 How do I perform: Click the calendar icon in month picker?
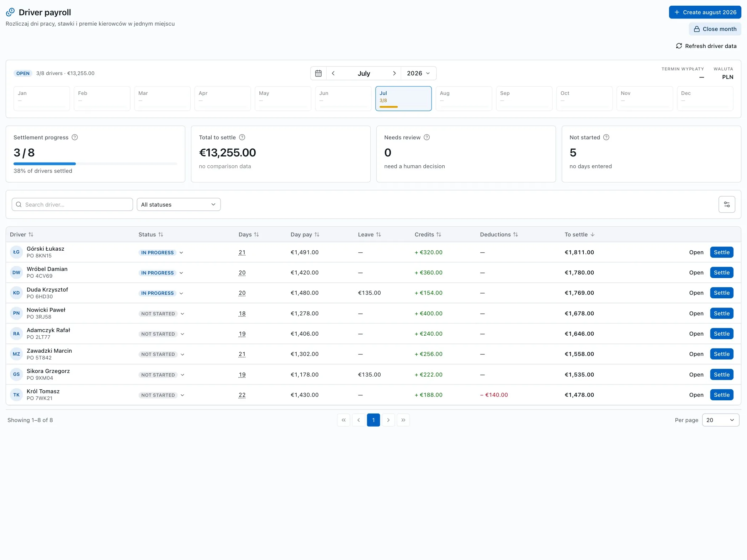point(318,73)
